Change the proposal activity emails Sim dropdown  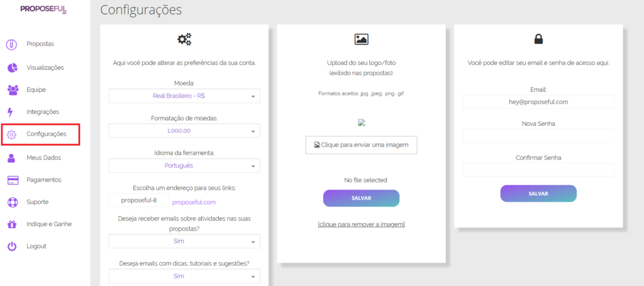(184, 241)
